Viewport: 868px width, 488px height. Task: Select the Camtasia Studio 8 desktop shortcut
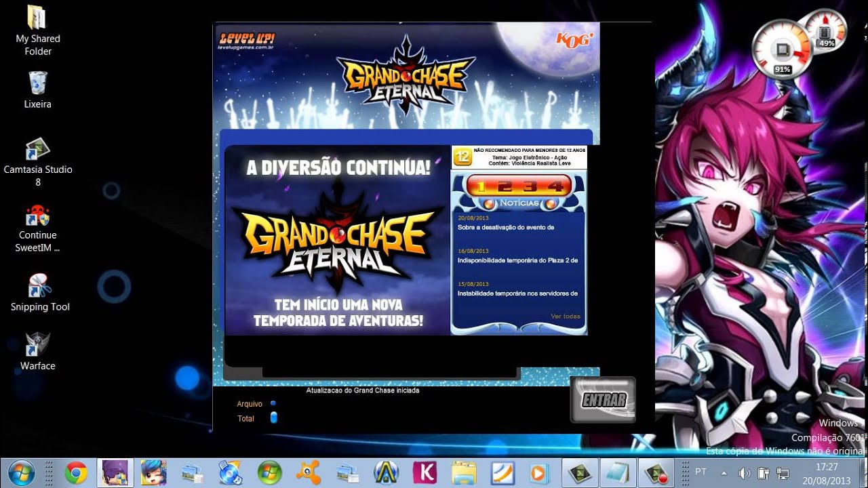[38, 163]
